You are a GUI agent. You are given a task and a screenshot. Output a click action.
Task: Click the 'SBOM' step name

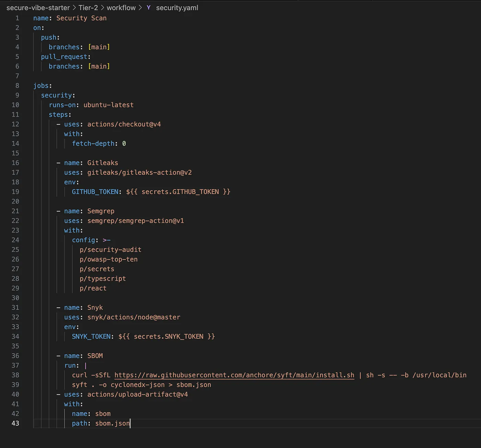coord(95,356)
